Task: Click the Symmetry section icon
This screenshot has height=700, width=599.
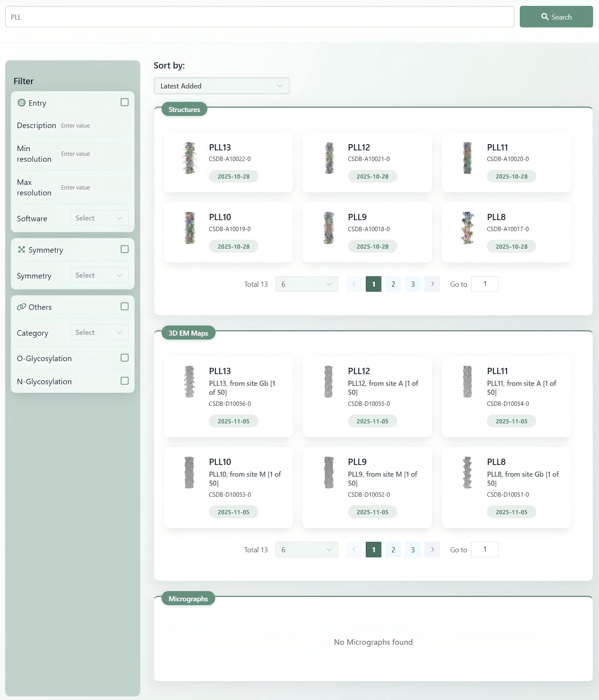Action: pos(22,250)
